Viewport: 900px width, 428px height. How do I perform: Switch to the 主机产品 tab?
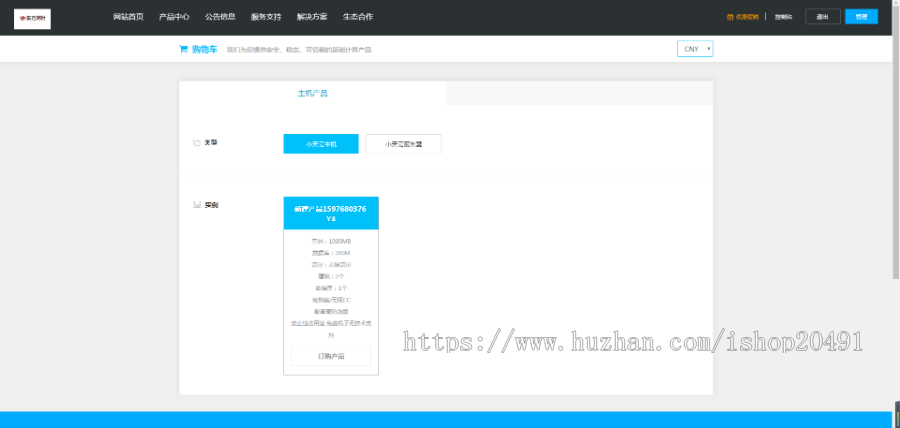pyautogui.click(x=312, y=93)
